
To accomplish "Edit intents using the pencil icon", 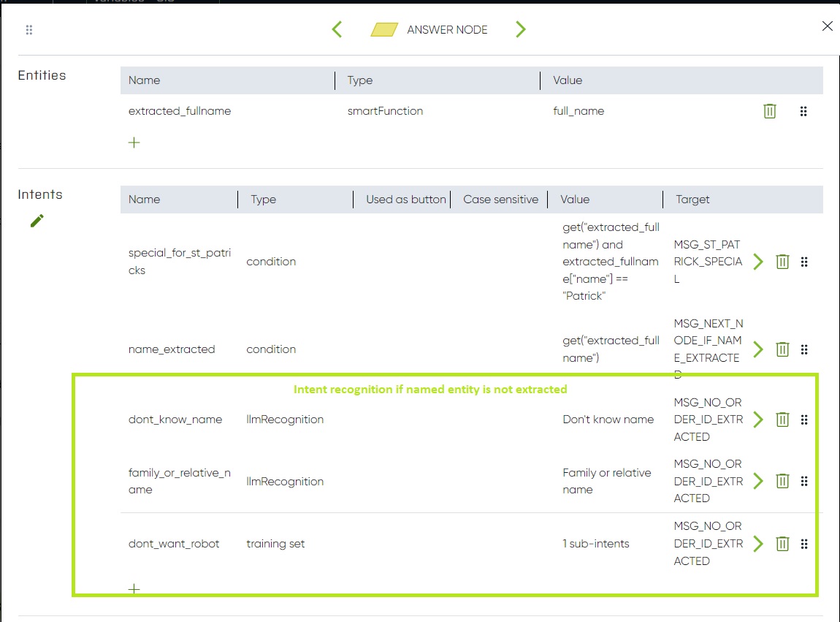I will tap(37, 221).
